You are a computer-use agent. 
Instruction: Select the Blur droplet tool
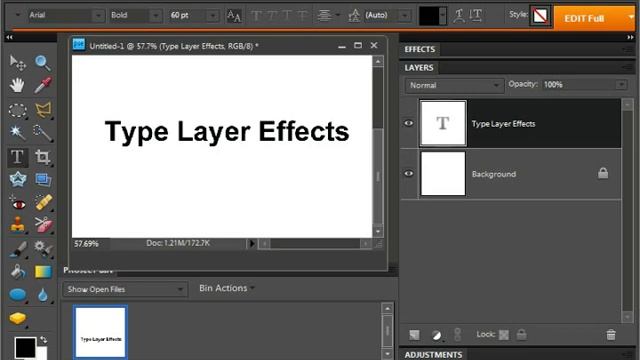pyautogui.click(x=42, y=295)
